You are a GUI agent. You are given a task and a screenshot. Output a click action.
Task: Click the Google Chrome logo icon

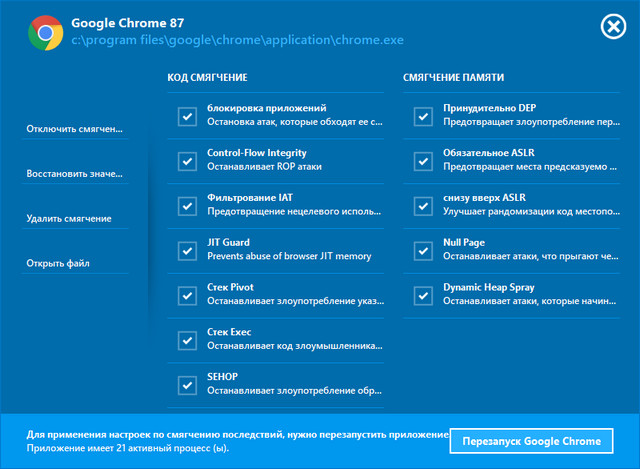[45, 35]
